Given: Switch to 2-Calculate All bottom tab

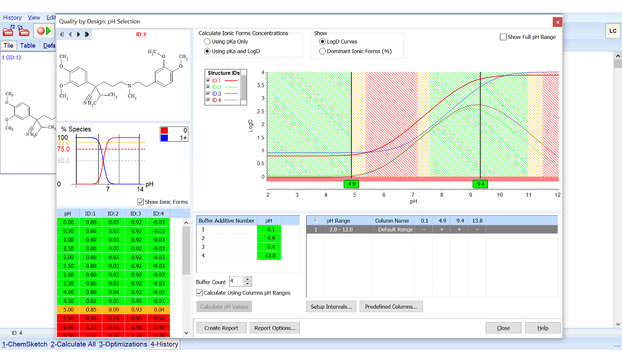Looking at the screenshot, I should (73, 344).
